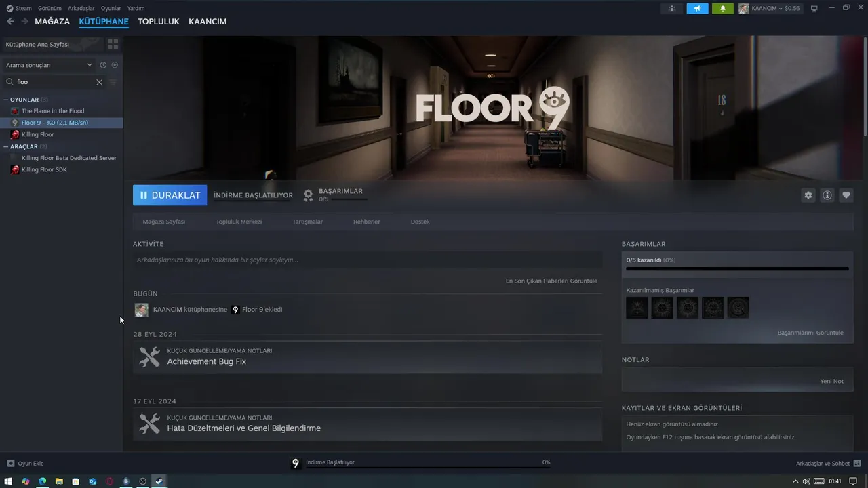Image resolution: width=868 pixels, height=488 pixels.
Task: Open the Mağaza Sayfası tab
Action: (164, 222)
